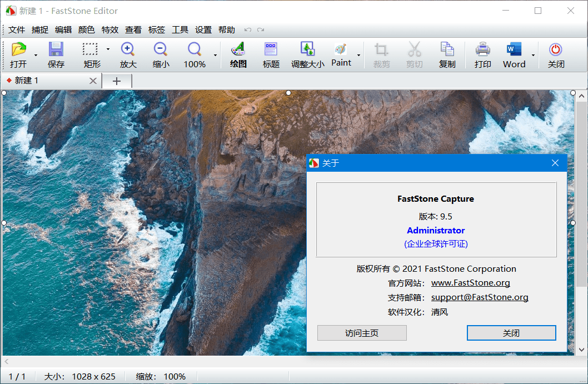Click the redo arrow in menu bar
The image size is (588, 384).
tap(261, 29)
